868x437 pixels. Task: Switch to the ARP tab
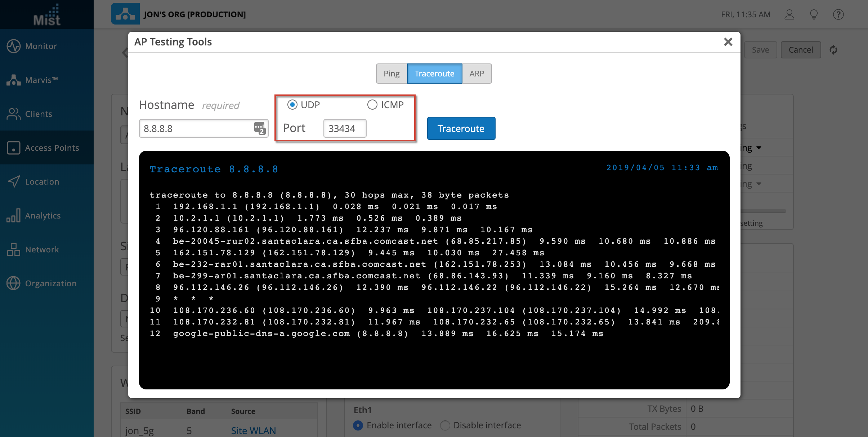click(476, 74)
